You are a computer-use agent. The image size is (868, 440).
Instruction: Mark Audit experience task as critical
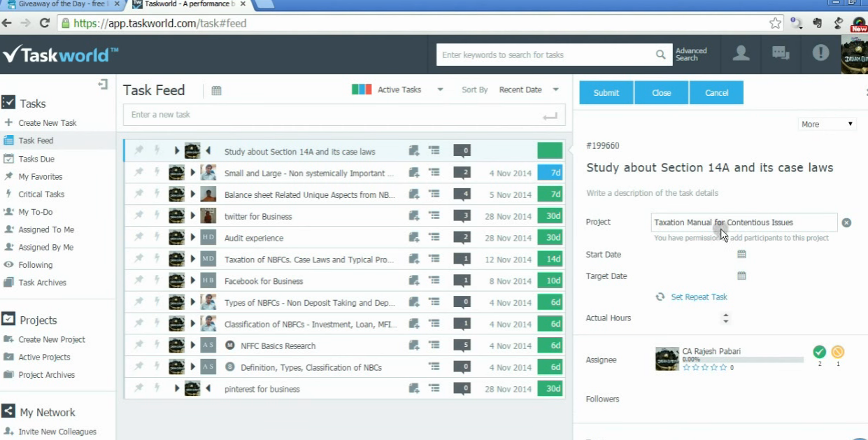(x=157, y=238)
